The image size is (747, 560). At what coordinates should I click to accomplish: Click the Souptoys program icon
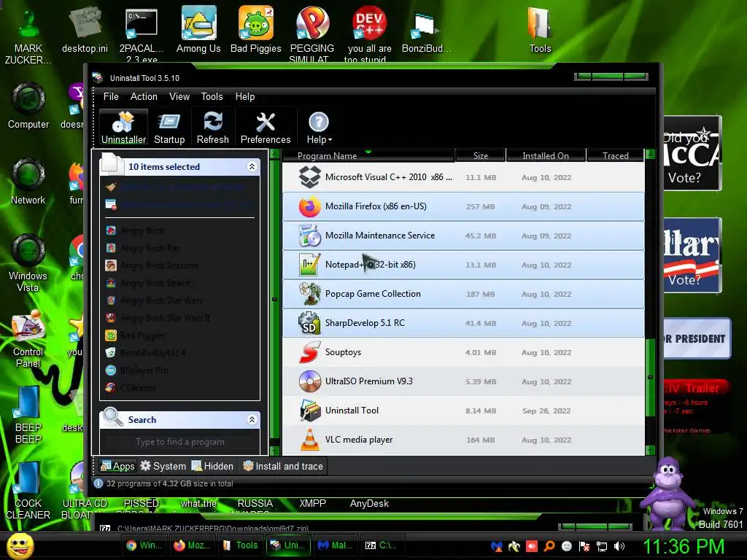(309, 352)
